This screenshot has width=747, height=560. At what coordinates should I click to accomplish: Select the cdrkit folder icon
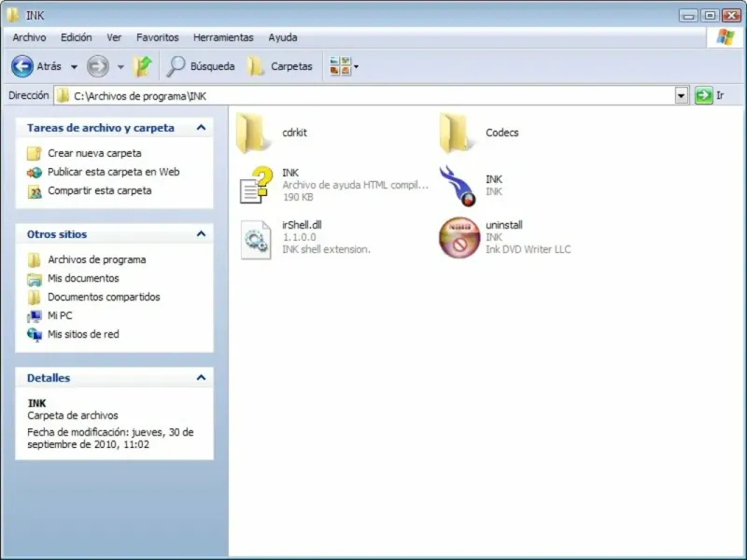255,133
